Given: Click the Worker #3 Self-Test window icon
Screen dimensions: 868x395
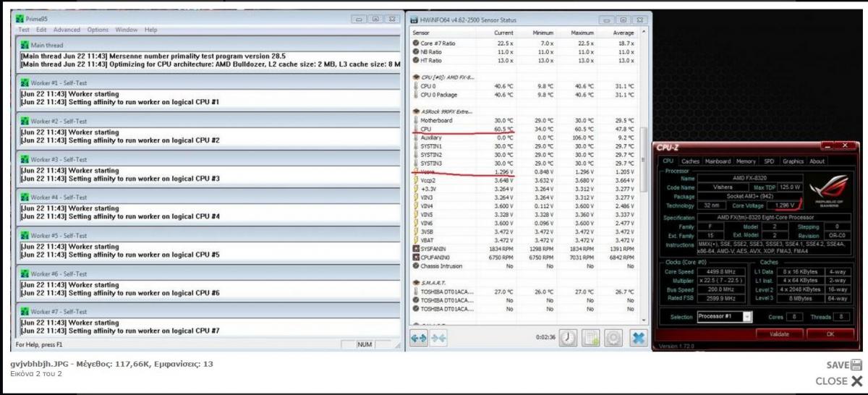Looking at the screenshot, I should [x=25, y=160].
